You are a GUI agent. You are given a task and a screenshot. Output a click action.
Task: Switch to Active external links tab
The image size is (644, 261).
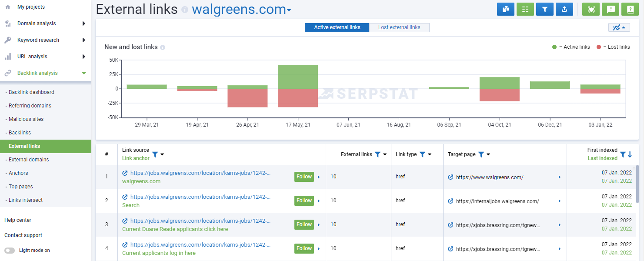tap(337, 27)
